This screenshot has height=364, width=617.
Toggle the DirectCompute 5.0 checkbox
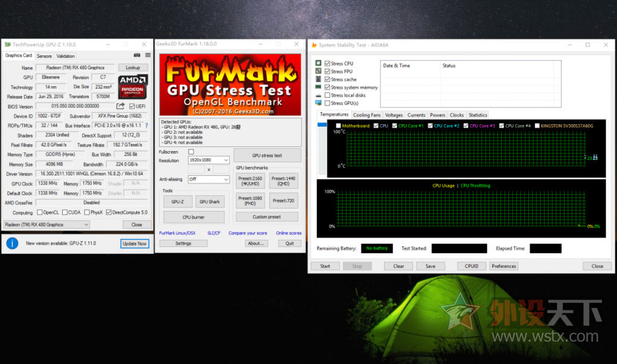[x=109, y=212]
